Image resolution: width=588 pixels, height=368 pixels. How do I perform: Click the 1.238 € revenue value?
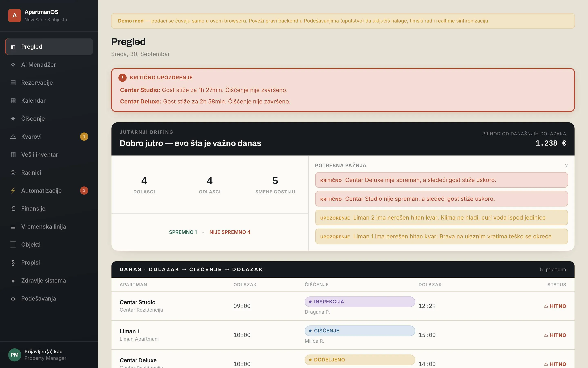click(551, 143)
